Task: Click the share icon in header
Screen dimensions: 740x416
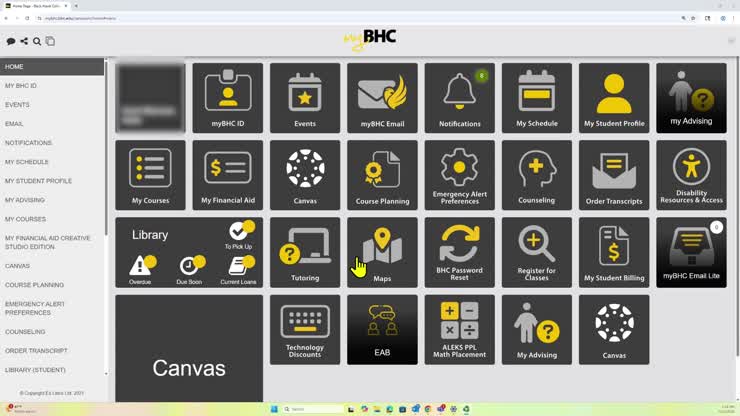Action: [24, 42]
